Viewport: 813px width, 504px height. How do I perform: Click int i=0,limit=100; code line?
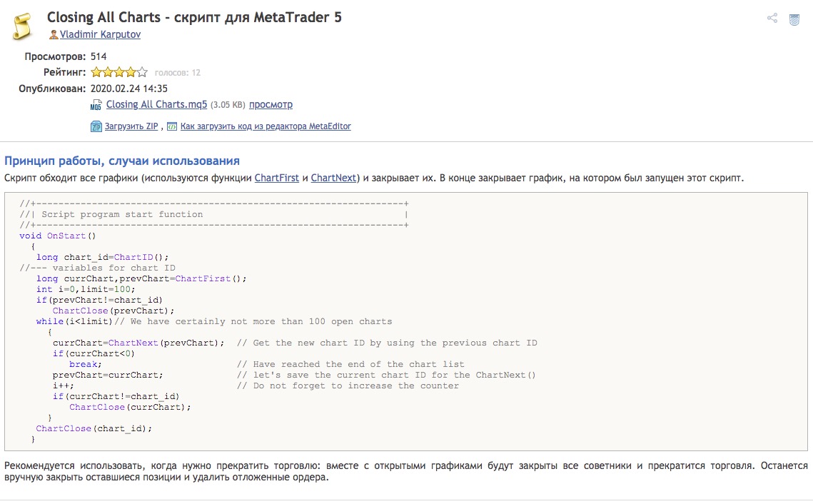click(86, 289)
